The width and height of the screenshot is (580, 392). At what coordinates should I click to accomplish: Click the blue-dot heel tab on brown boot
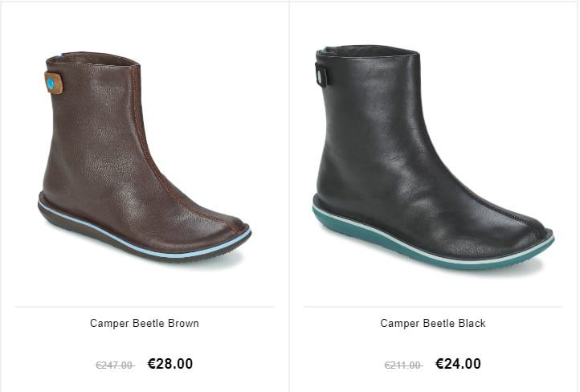pyautogui.click(x=53, y=83)
